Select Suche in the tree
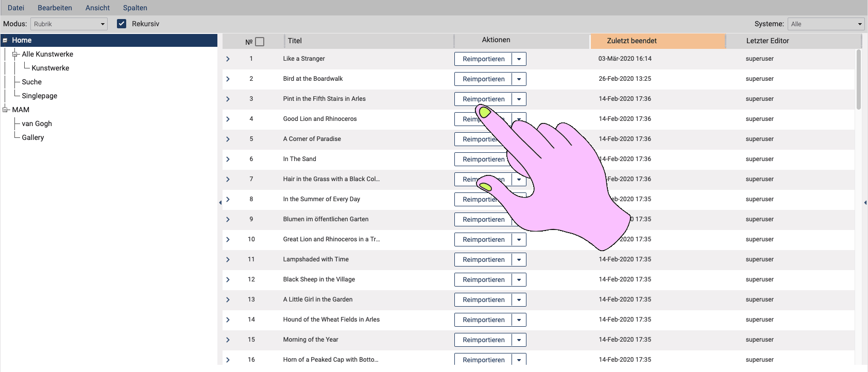The image size is (868, 372). tap(32, 82)
